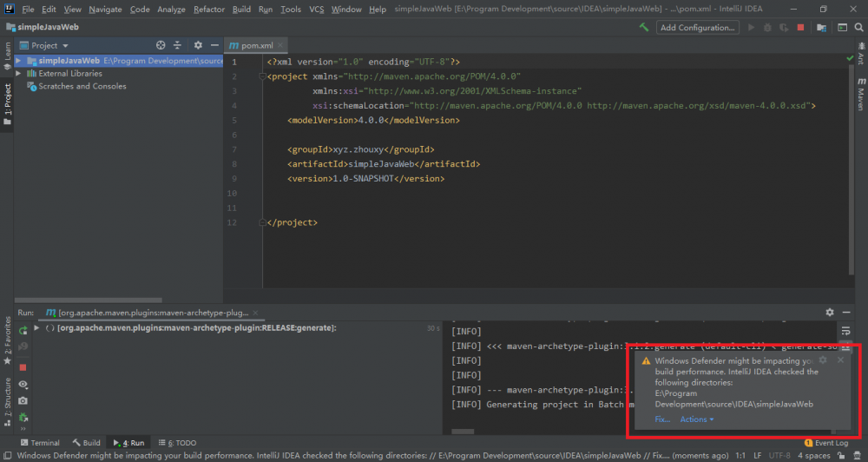This screenshot has width=868, height=462.
Task: Fold the closing project tag on line 12
Action: [262, 222]
